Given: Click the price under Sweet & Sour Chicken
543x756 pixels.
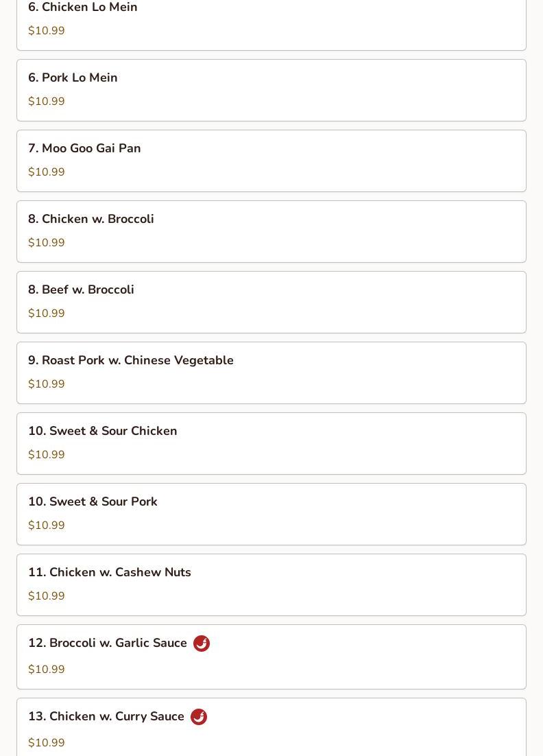Looking at the screenshot, I should coord(46,455).
